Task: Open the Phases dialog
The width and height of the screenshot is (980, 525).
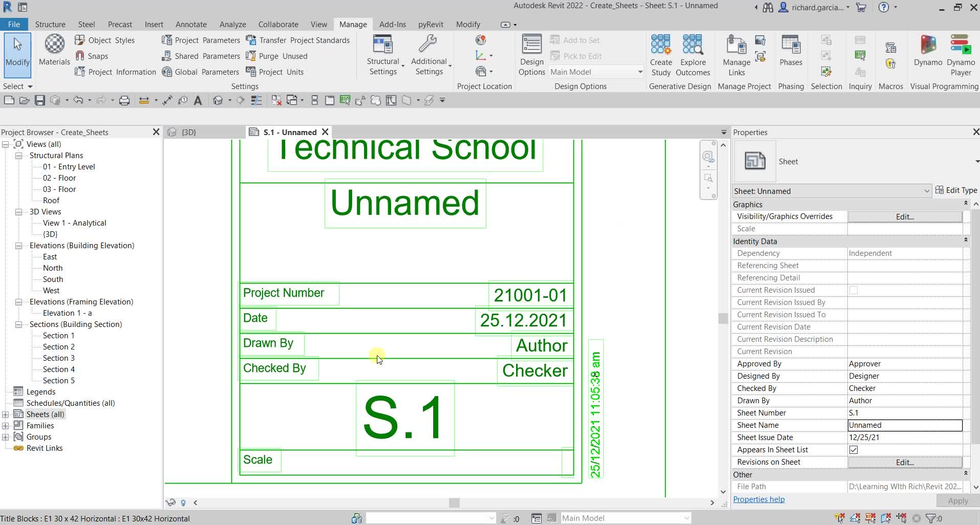Action: (791, 51)
